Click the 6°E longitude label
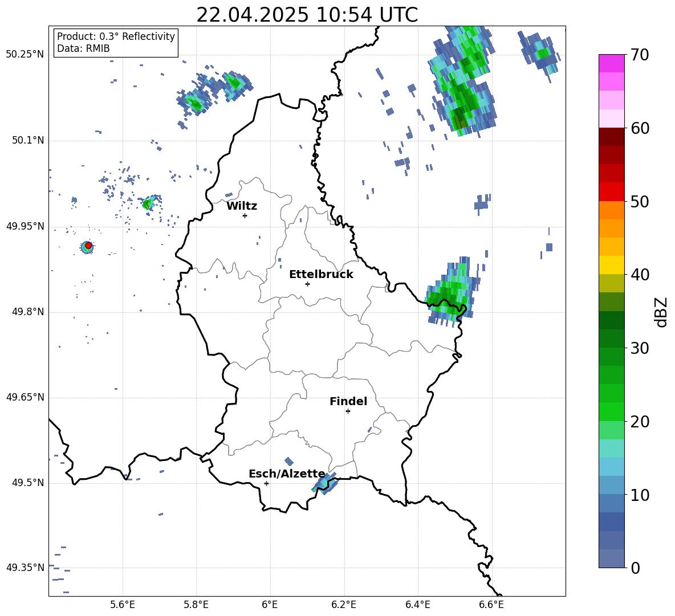 (x=270, y=605)
